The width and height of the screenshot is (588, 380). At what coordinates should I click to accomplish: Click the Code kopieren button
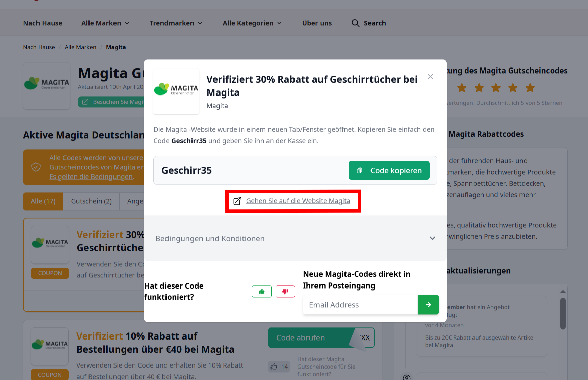[x=389, y=170]
